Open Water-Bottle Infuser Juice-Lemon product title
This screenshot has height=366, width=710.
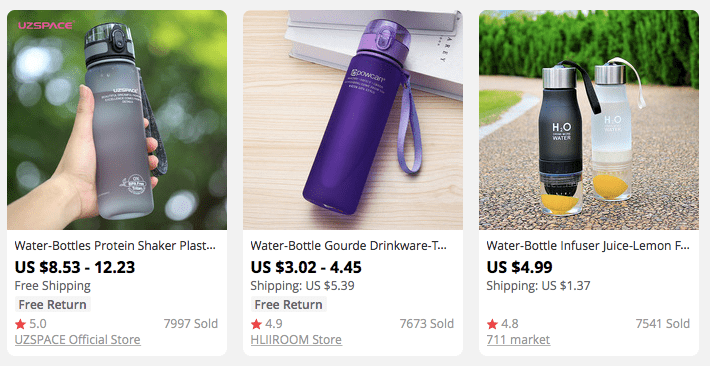pos(588,246)
